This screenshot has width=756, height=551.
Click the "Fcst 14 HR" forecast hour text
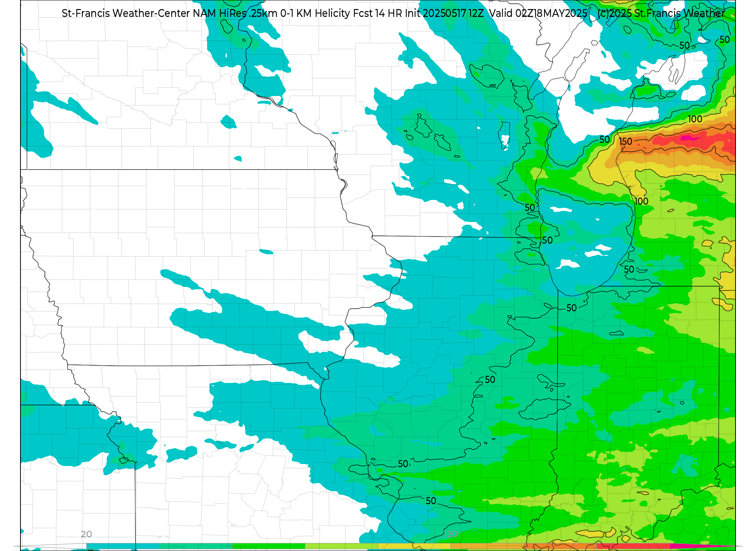pos(378,13)
